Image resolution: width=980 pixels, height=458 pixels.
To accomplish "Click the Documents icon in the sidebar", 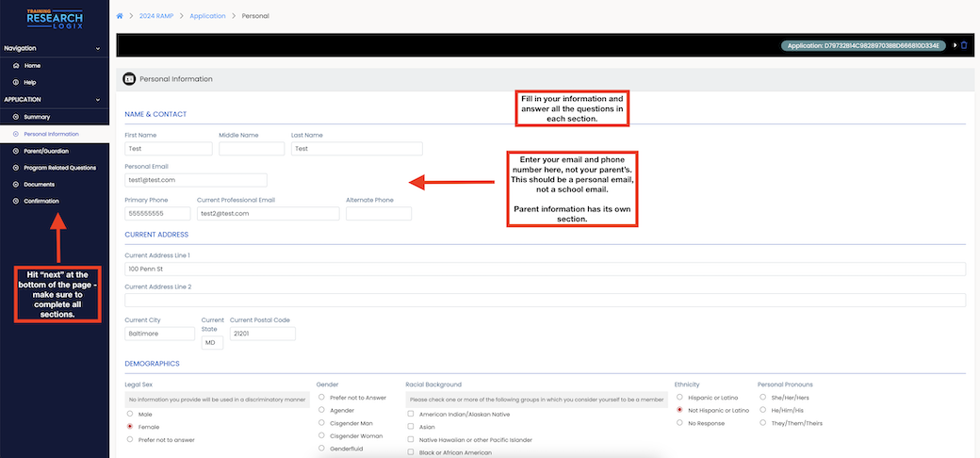I will point(16,185).
